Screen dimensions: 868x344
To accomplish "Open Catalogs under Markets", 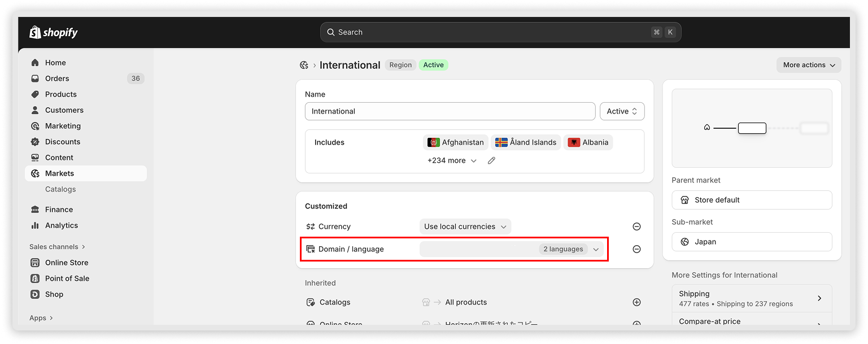I will (x=60, y=189).
